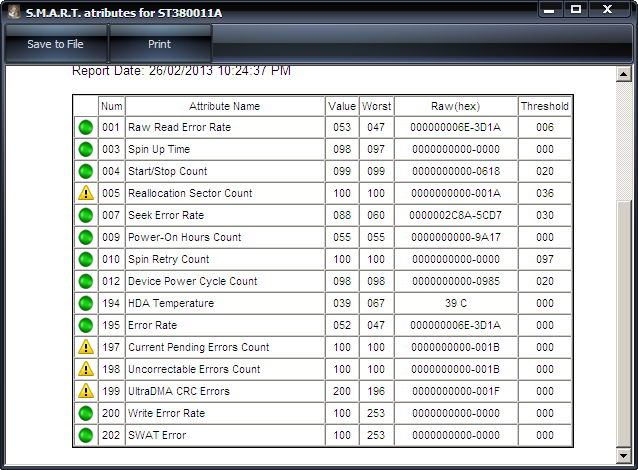
Task: Click value 200 in UltraDMA CRC row
Action: click(x=342, y=391)
